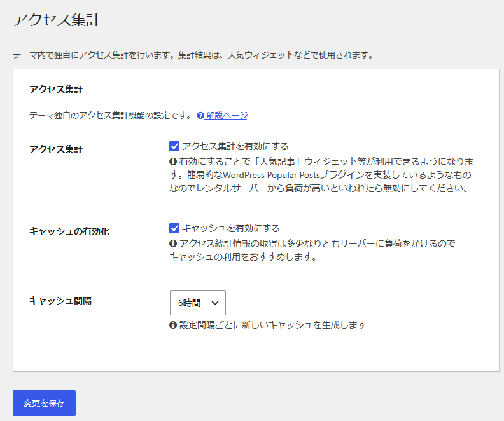Click the question mark icon beside 解説ページ
Screen dimensions: 504x421
point(200,115)
